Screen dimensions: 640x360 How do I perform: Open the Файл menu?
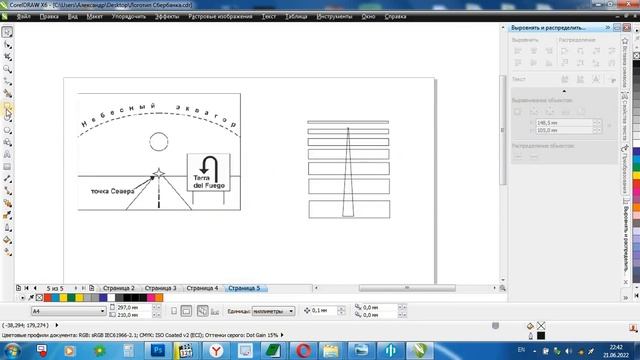pos(24,16)
